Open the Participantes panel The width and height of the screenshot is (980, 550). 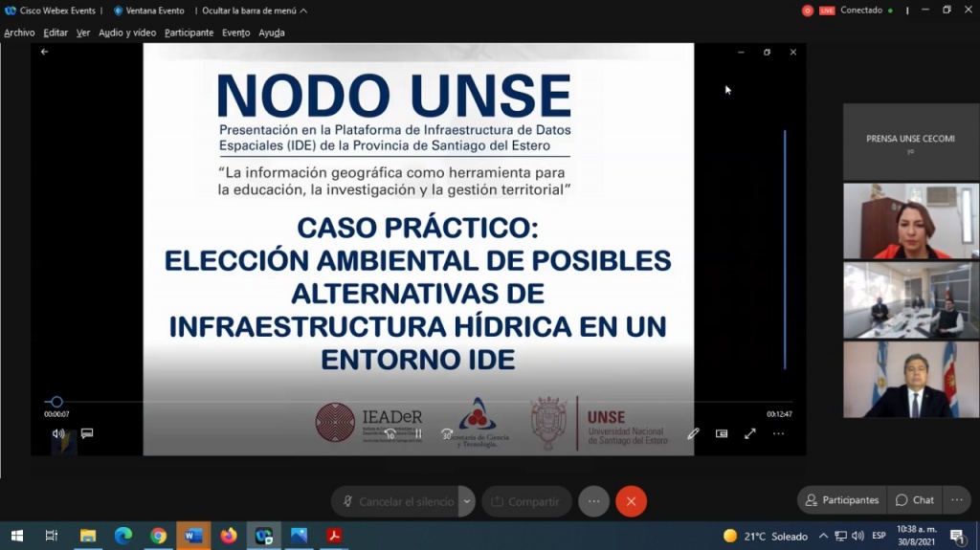pyautogui.click(x=842, y=500)
